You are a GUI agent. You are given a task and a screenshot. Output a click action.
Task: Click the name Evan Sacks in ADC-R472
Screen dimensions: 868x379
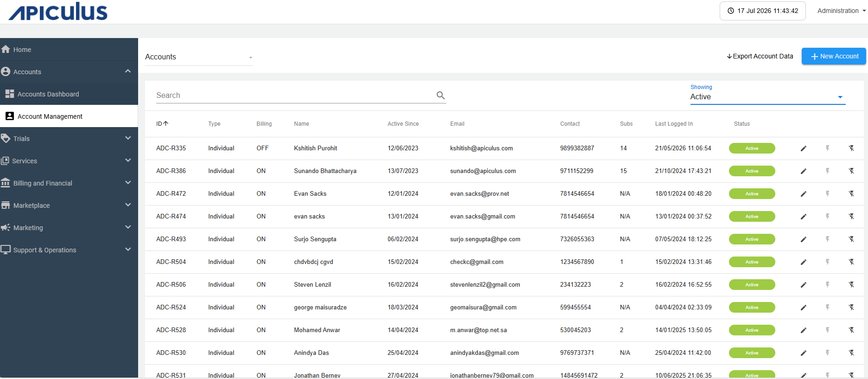point(310,194)
